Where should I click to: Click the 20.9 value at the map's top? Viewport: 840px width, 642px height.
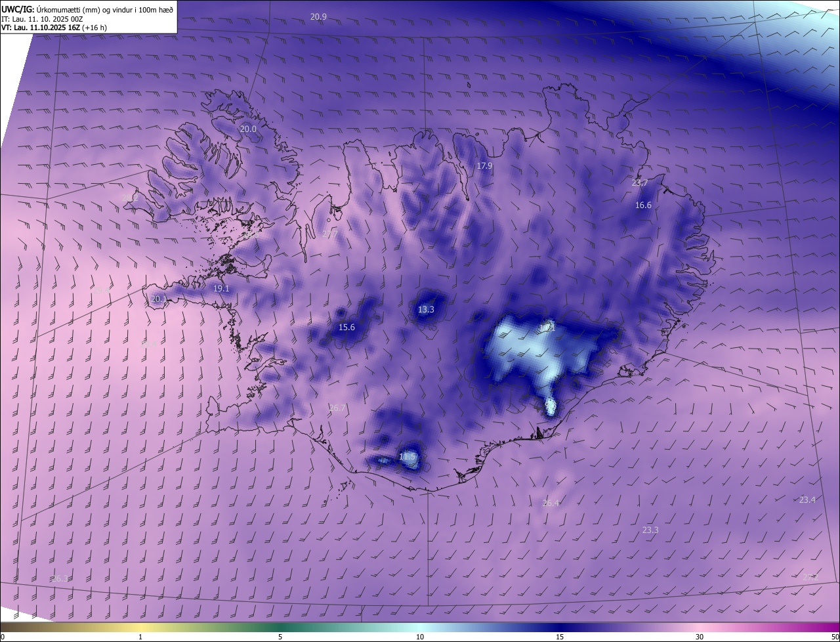[x=318, y=16]
